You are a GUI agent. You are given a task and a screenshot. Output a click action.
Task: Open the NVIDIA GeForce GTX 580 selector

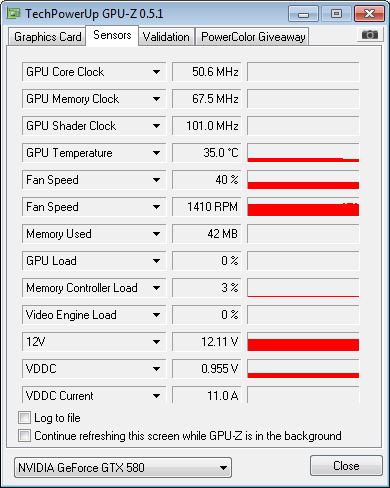pos(123,468)
